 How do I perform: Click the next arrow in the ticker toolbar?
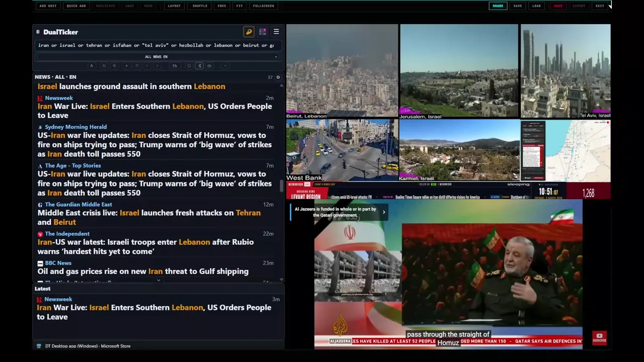pyautogui.click(x=157, y=66)
